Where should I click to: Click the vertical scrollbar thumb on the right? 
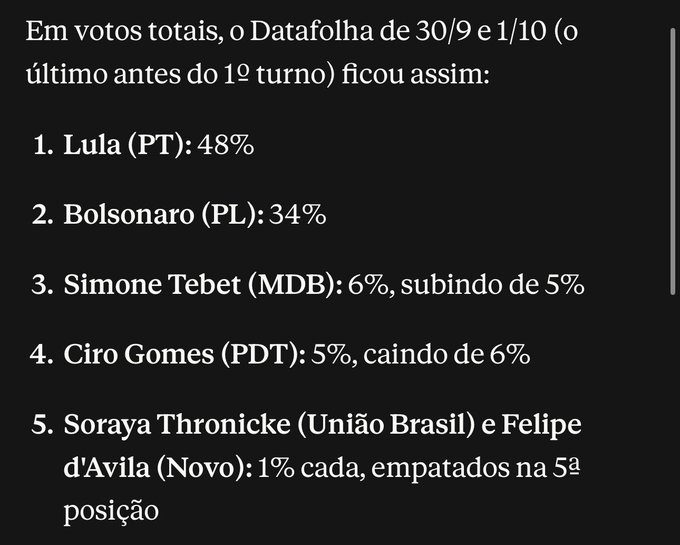673,161
